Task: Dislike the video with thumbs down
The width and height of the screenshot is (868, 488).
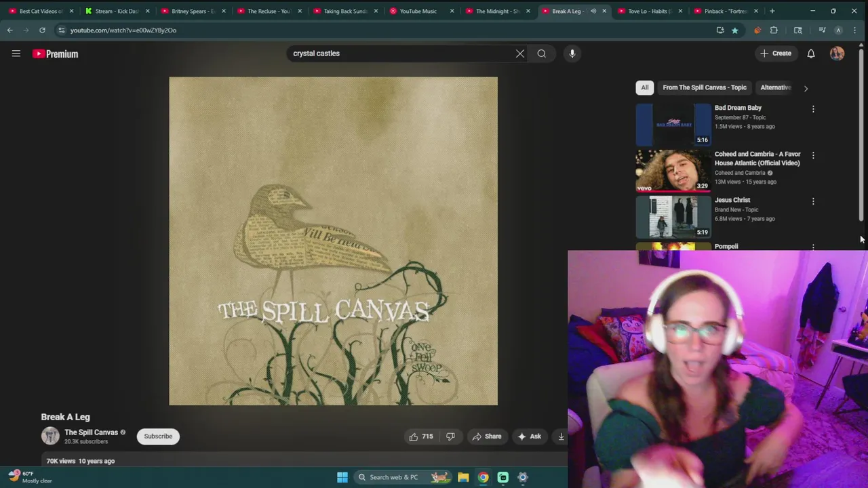Action: 450,436
